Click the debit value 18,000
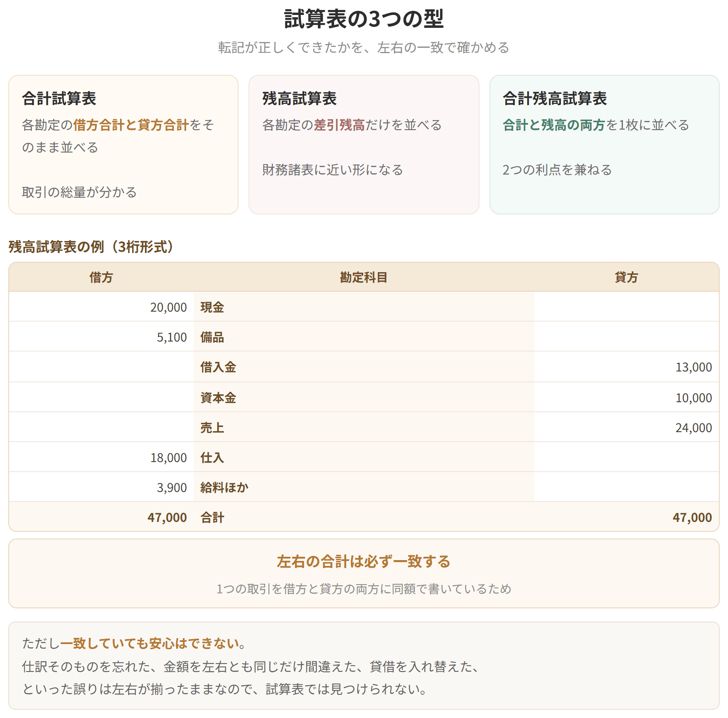This screenshot has width=728, height=718. coord(169,457)
